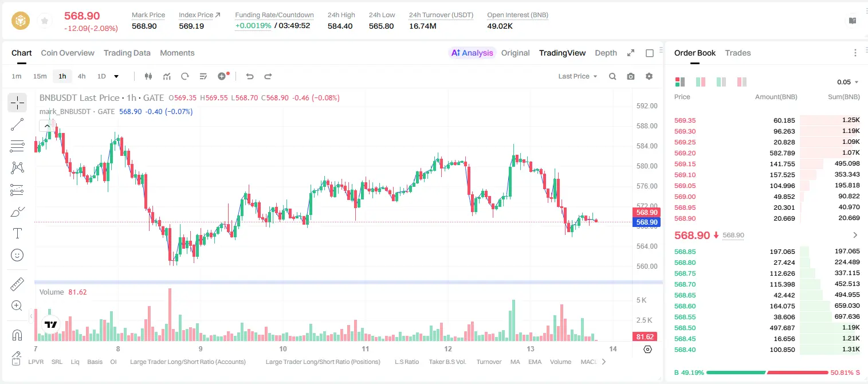This screenshot has height=384, width=868.
Task: Expand more timeframe options next to 1D
Action: tap(117, 76)
